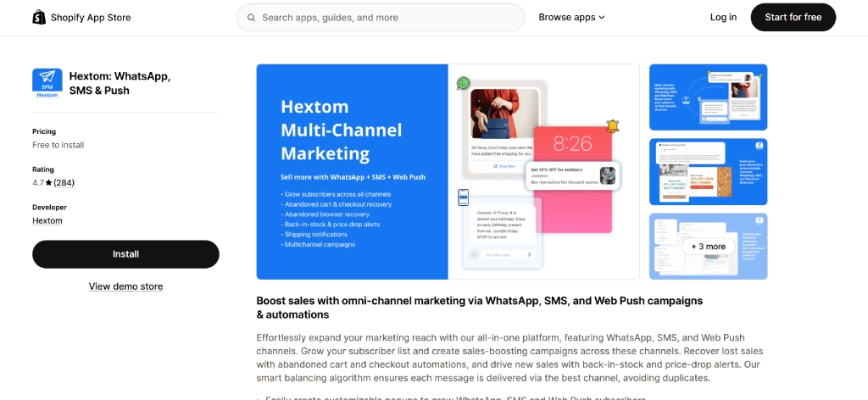Click the WhatsApp icon in the main image

[x=464, y=84]
